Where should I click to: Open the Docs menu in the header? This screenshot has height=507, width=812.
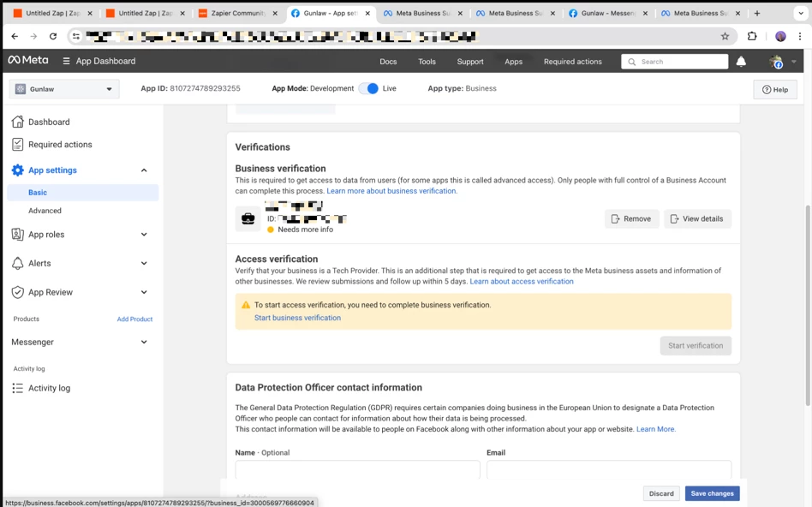pyautogui.click(x=388, y=62)
